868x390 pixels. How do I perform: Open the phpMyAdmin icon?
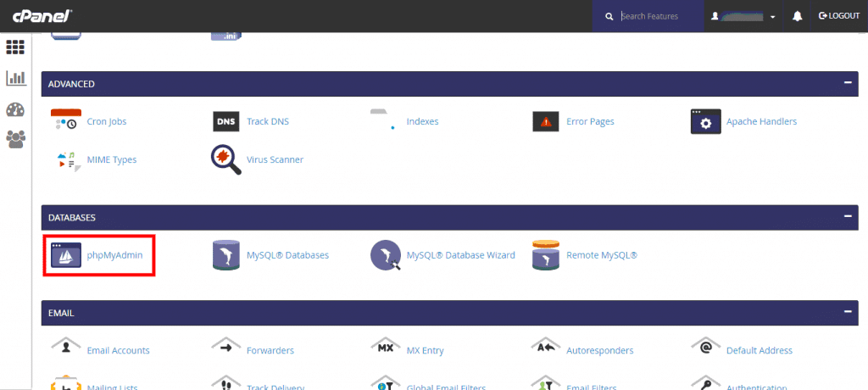[x=66, y=255]
